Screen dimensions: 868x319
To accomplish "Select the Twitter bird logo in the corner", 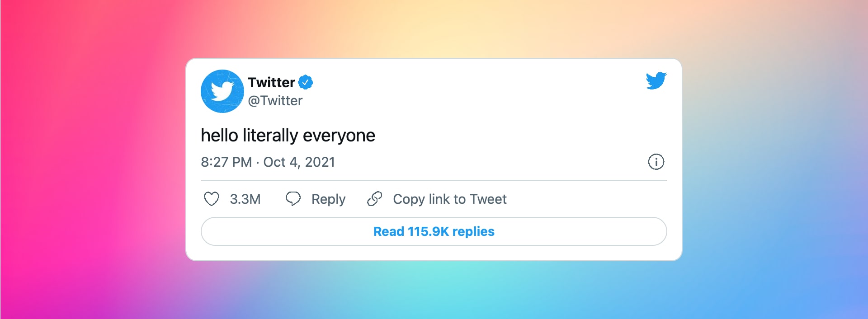I will click(656, 81).
